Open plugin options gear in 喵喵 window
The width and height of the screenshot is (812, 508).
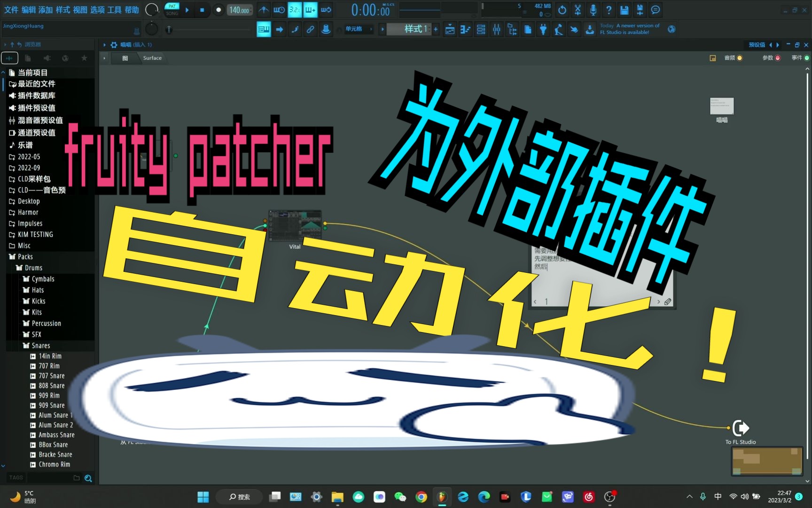point(114,45)
